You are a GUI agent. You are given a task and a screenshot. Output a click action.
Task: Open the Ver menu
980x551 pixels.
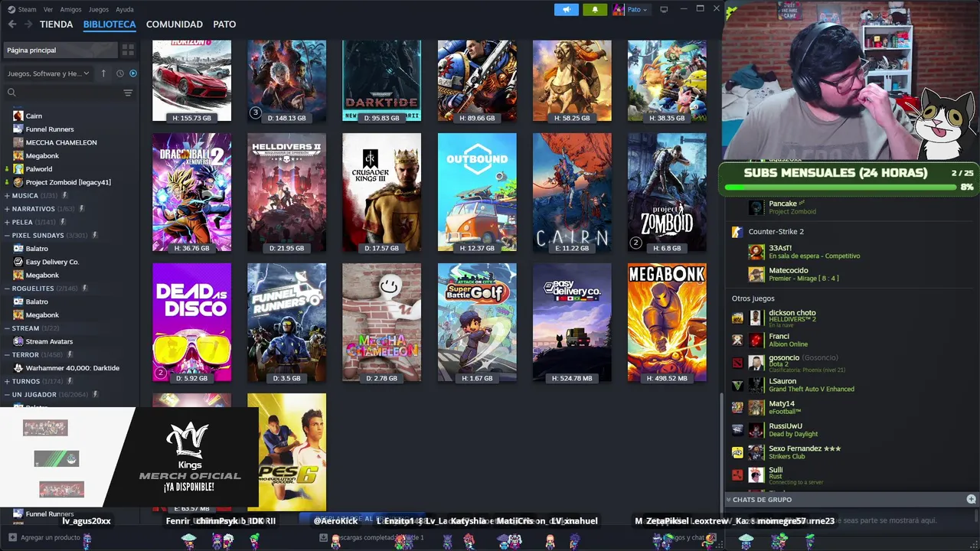pyautogui.click(x=48, y=9)
